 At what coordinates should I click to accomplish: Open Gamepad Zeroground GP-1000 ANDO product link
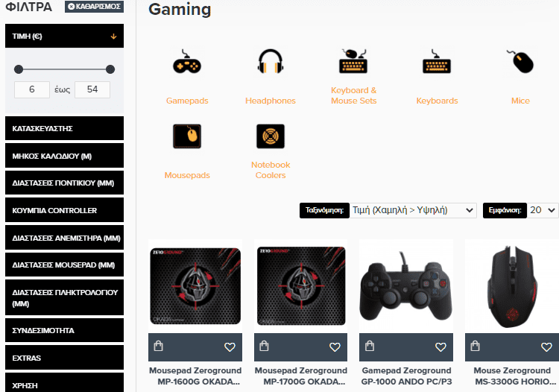[x=406, y=376]
